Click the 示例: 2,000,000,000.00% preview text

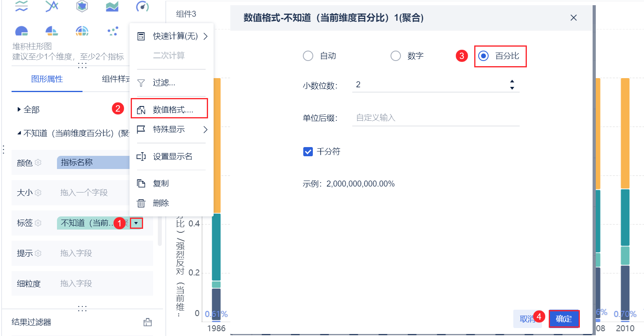(x=349, y=184)
